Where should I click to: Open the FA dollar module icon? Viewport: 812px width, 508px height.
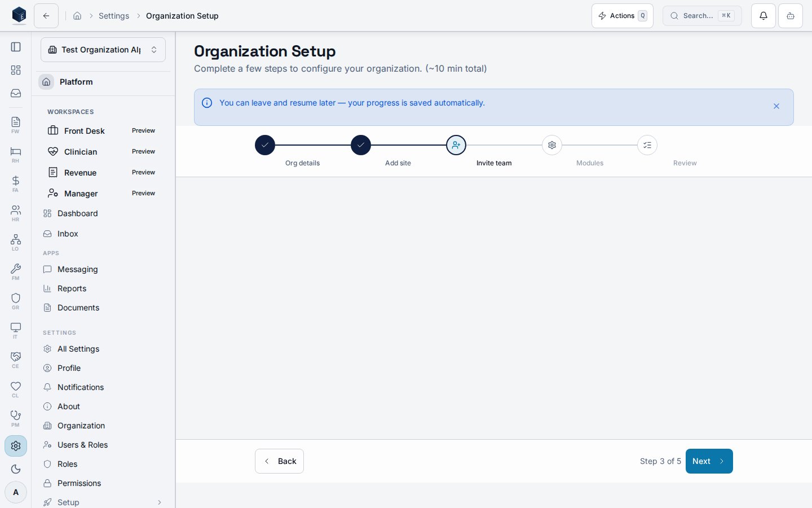pos(16,183)
